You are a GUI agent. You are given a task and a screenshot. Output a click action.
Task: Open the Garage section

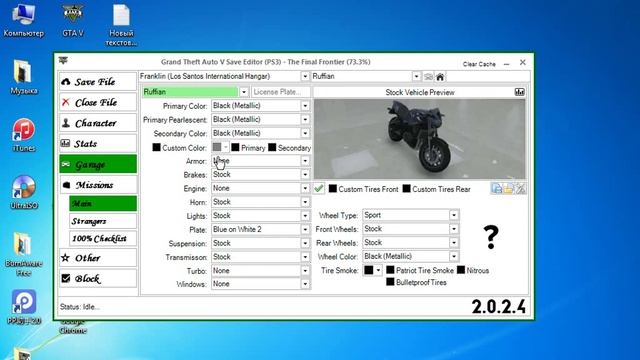pyautogui.click(x=98, y=164)
